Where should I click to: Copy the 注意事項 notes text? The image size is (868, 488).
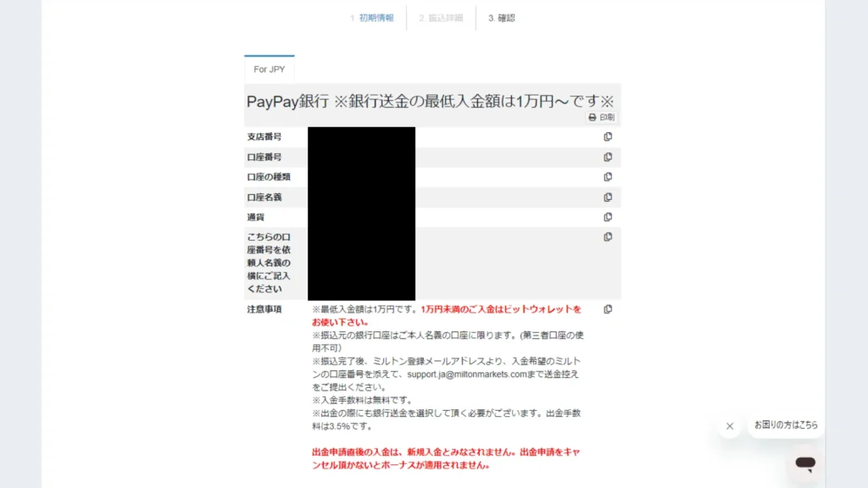608,309
